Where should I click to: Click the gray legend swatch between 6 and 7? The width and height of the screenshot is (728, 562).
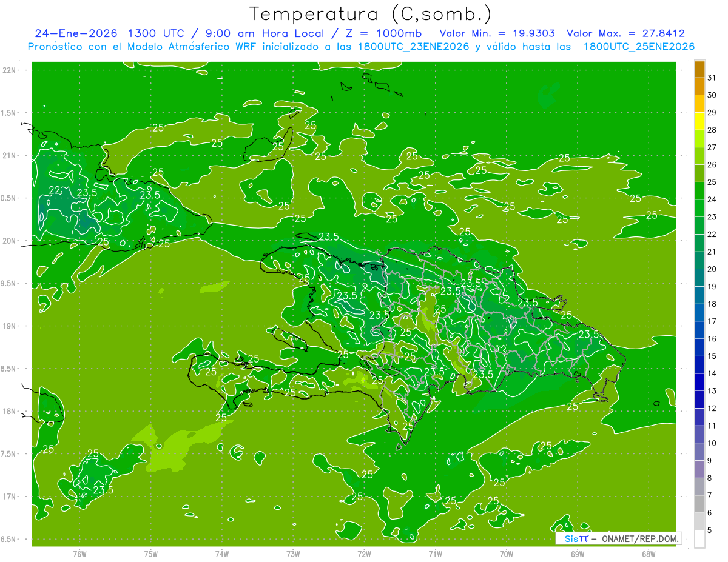(699, 504)
